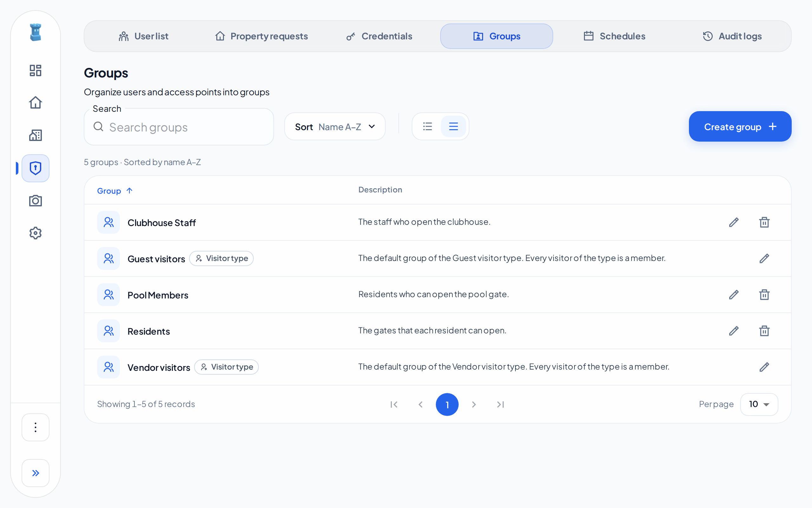Switch to comfortable row view
Screen dimensions: 812x508
[x=453, y=126]
